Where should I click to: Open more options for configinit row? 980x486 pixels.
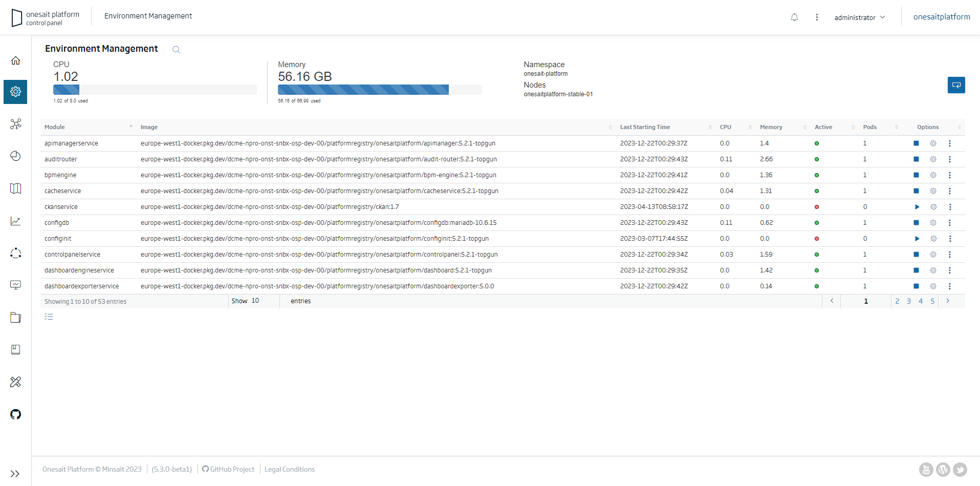950,239
